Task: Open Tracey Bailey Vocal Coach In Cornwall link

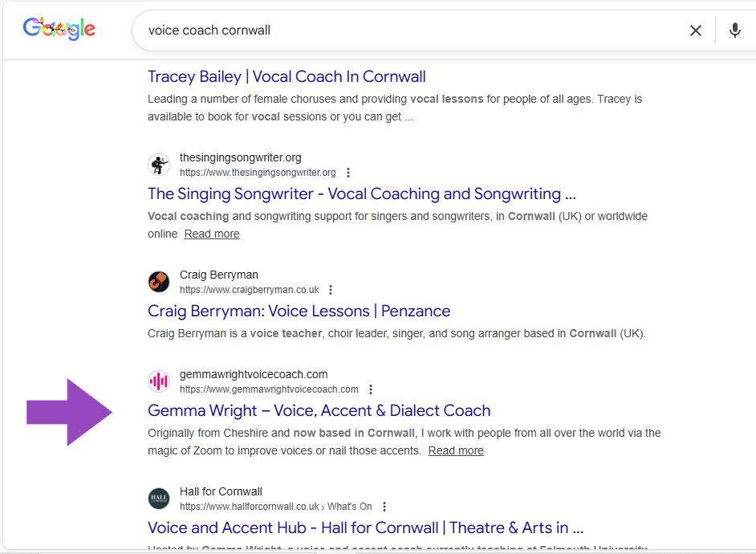Action: 287,77
